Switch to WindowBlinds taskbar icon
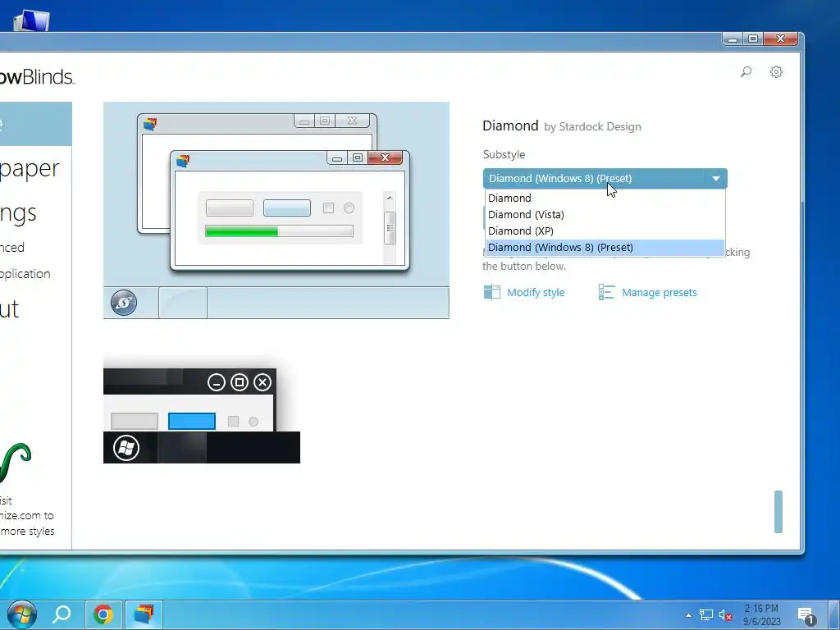The image size is (840, 630). click(144, 614)
